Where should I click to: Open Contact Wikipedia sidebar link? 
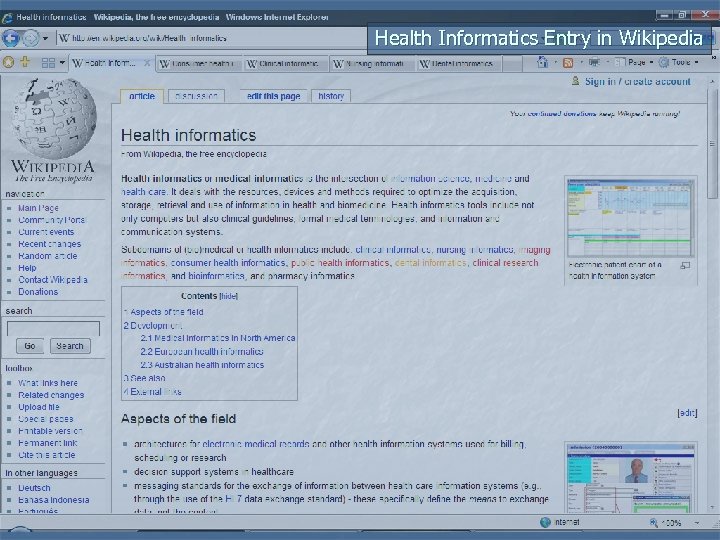click(53, 280)
